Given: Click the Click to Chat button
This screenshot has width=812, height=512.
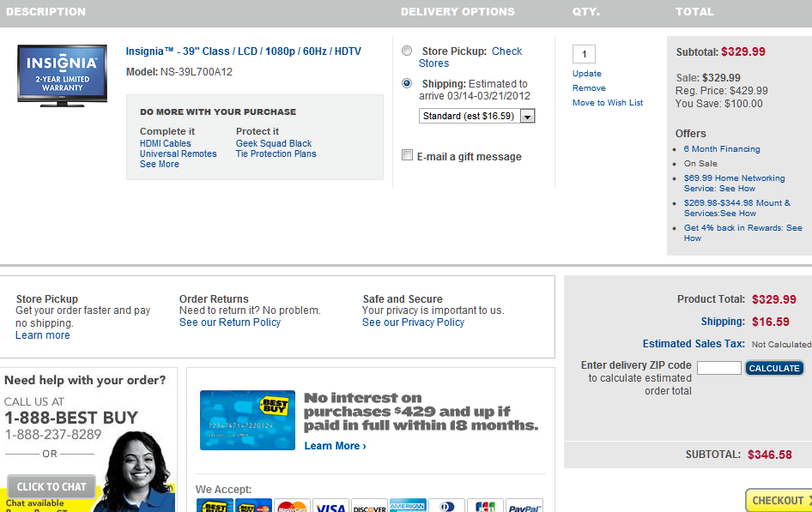Looking at the screenshot, I should point(52,486).
